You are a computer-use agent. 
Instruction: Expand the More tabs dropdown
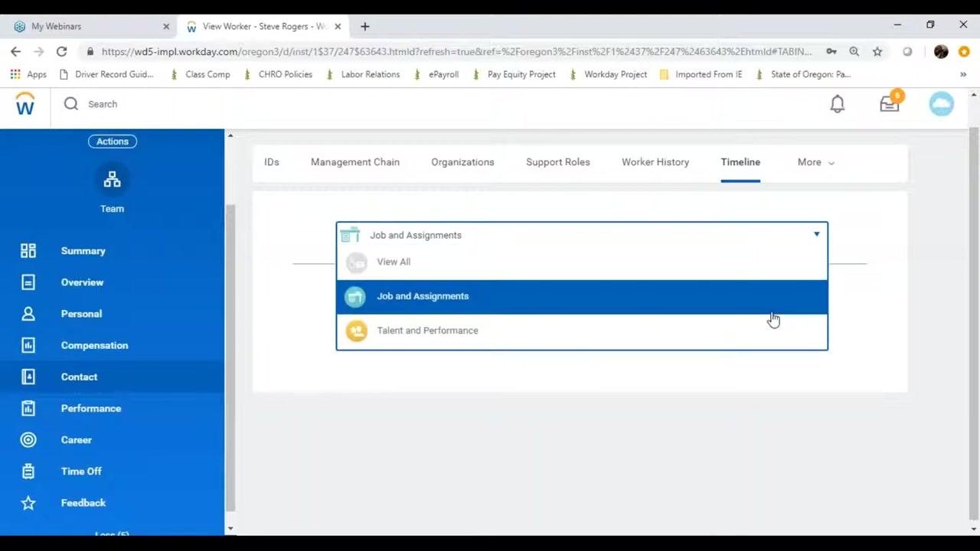coord(815,162)
